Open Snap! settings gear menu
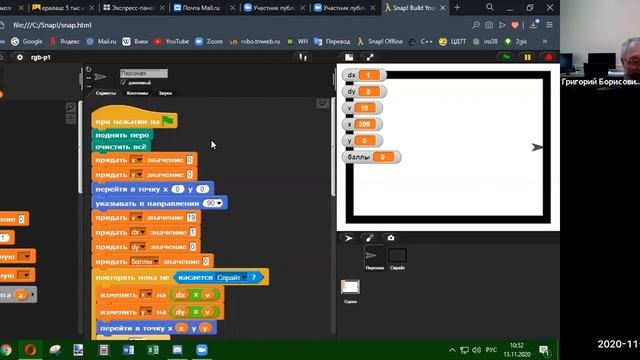640x360 pixels. coord(20,58)
